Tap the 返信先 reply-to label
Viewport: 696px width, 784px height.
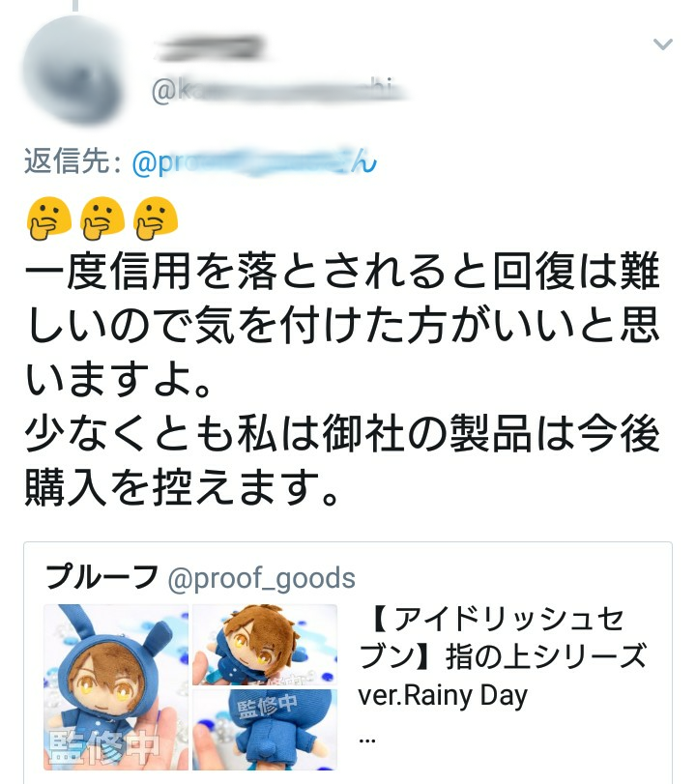(72, 161)
